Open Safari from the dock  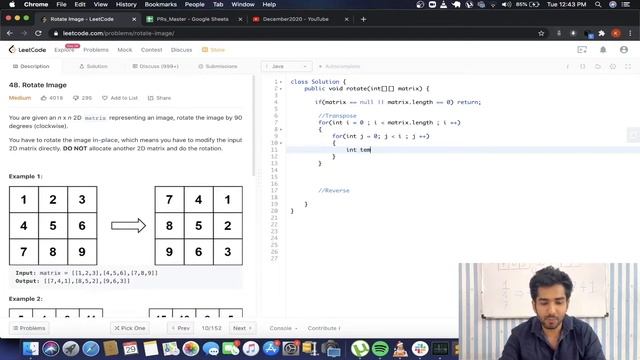[91, 349]
